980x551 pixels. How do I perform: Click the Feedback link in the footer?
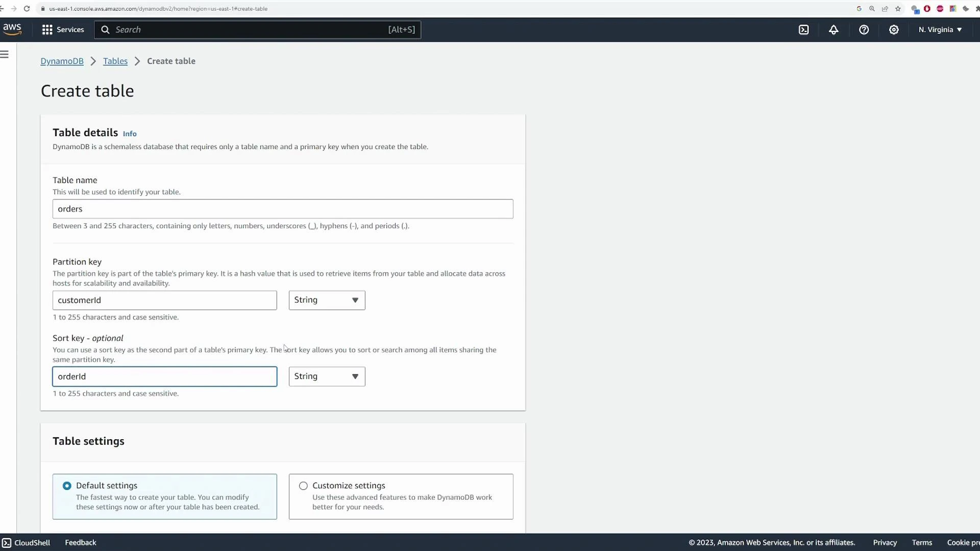point(80,542)
